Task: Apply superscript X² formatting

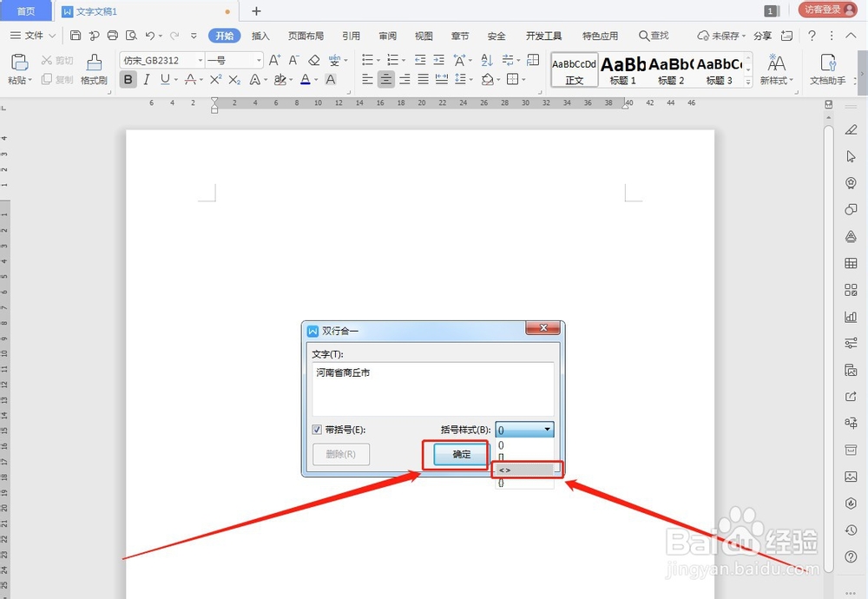Action: pos(215,80)
